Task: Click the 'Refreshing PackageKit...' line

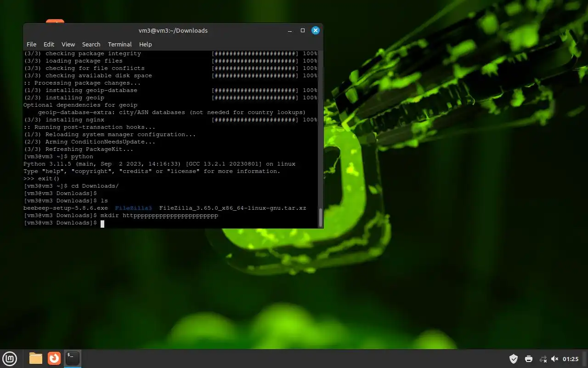Action: (x=79, y=149)
